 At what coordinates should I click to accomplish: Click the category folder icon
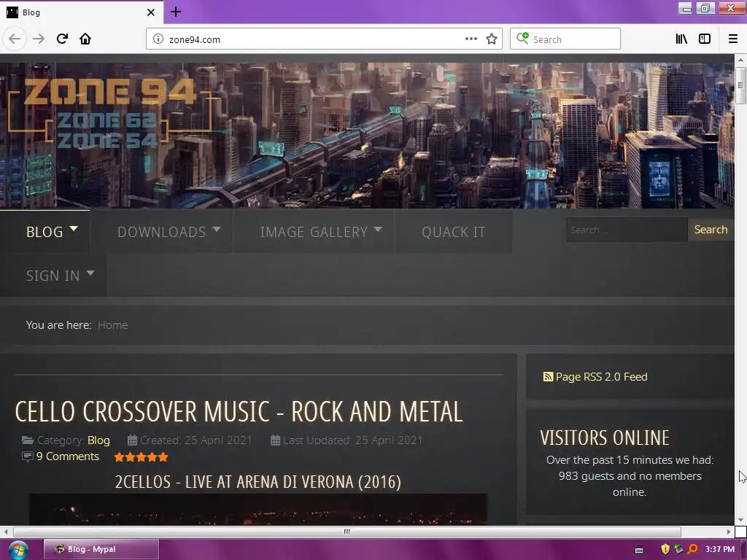click(x=28, y=440)
